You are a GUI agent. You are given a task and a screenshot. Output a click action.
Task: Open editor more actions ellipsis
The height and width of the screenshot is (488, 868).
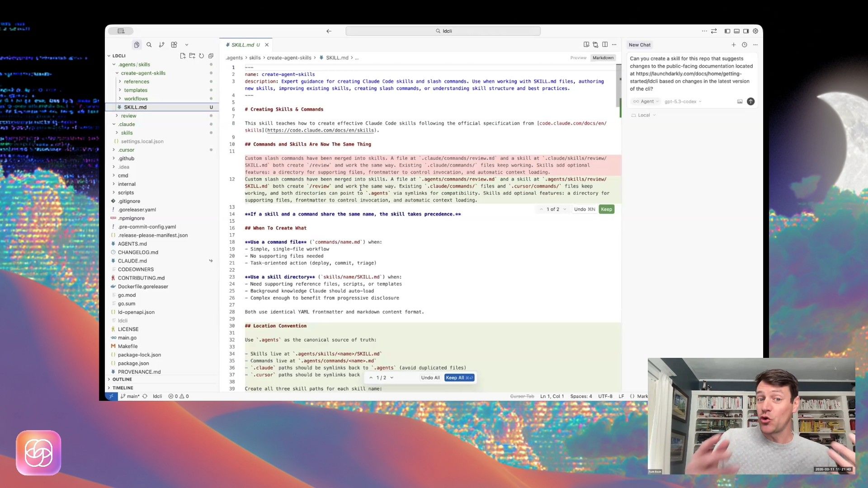click(x=614, y=45)
